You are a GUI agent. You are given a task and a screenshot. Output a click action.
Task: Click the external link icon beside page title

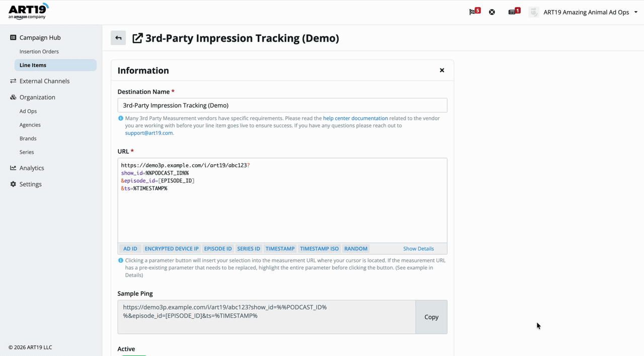(x=137, y=38)
